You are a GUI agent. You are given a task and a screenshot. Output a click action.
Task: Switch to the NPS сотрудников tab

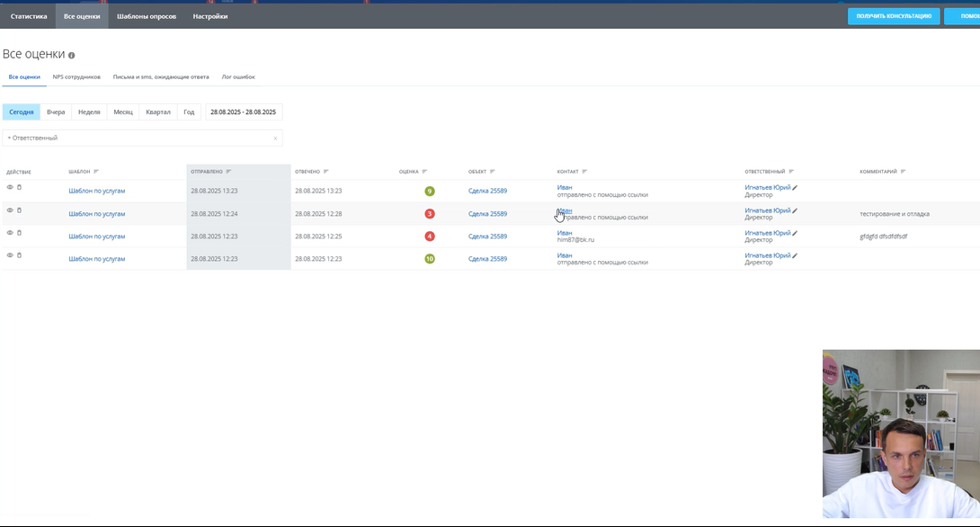pos(76,77)
